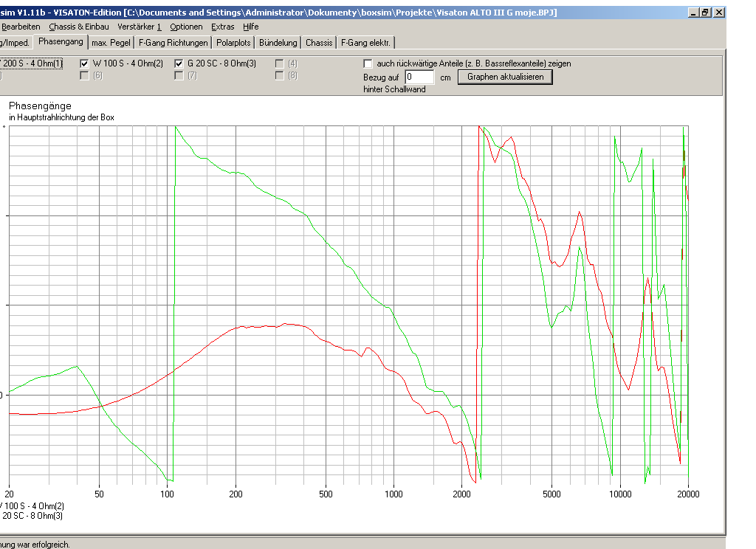Open the F-Gang Richtungen tab
This screenshot has width=756, height=549.
coord(173,43)
